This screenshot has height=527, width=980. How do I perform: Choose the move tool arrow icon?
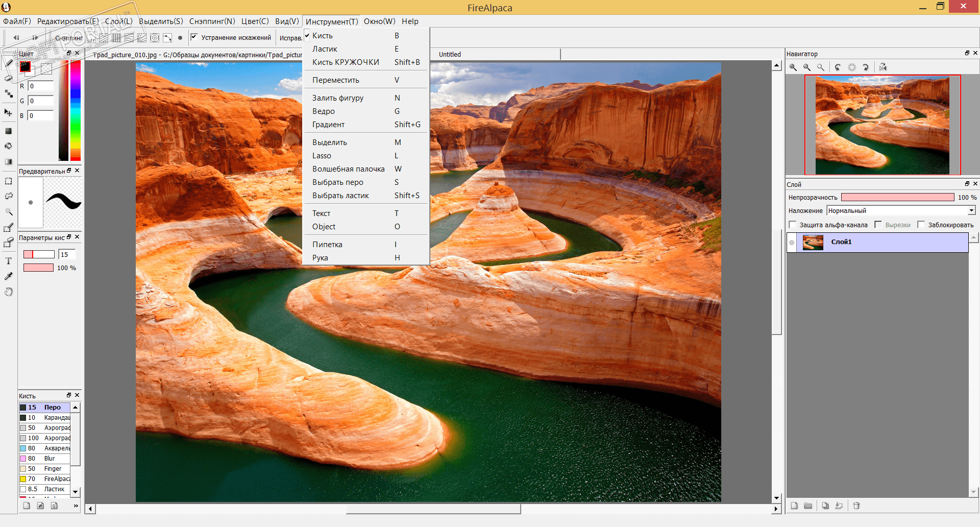[x=9, y=112]
